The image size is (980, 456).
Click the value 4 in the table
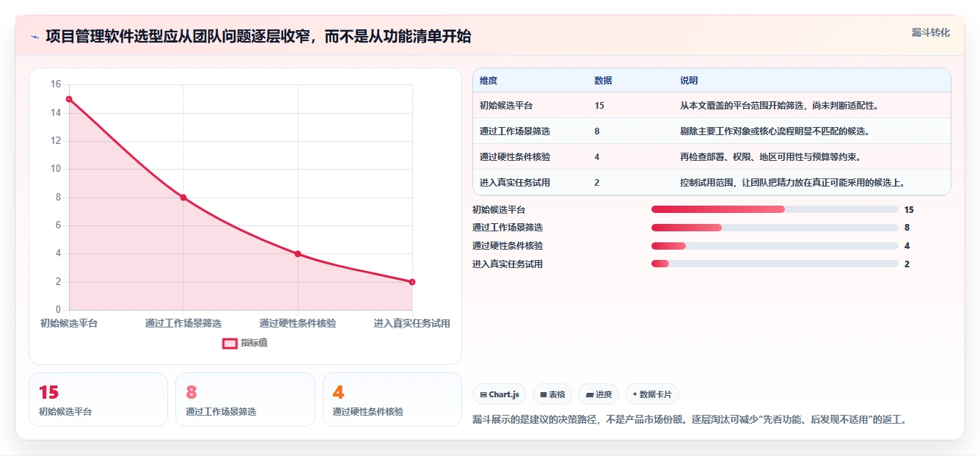(x=597, y=157)
